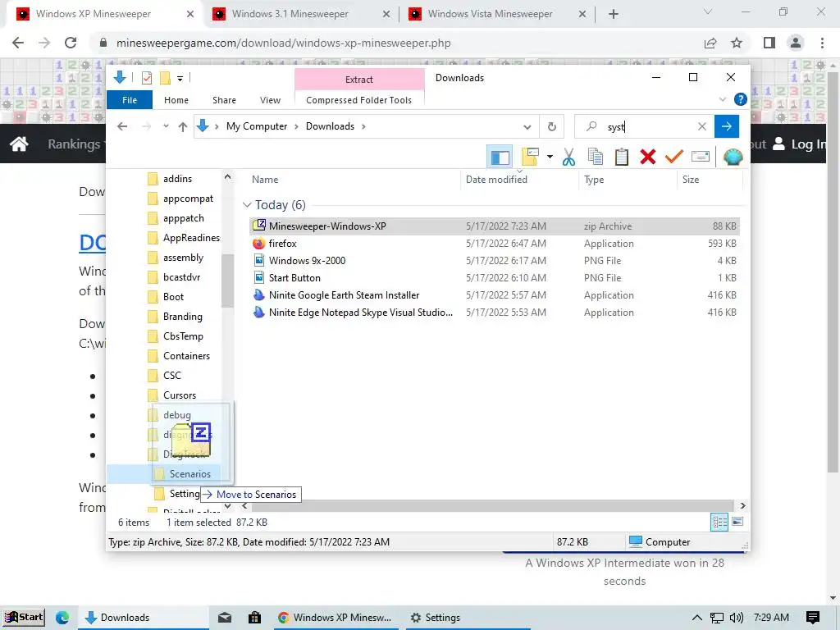Select the Branding folder in tree
The width and height of the screenshot is (840, 630).
(x=176, y=317)
